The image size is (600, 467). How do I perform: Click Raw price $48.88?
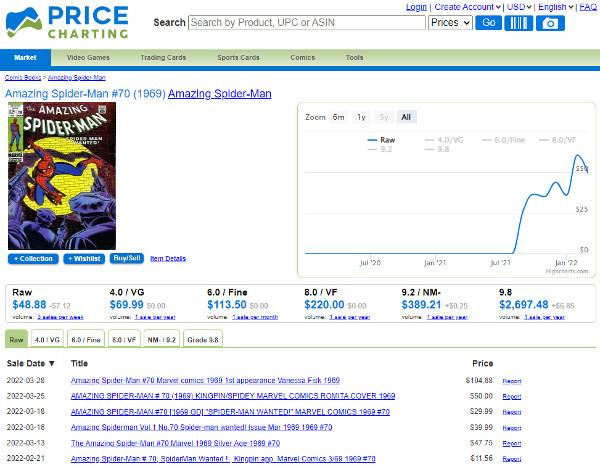coord(29,305)
